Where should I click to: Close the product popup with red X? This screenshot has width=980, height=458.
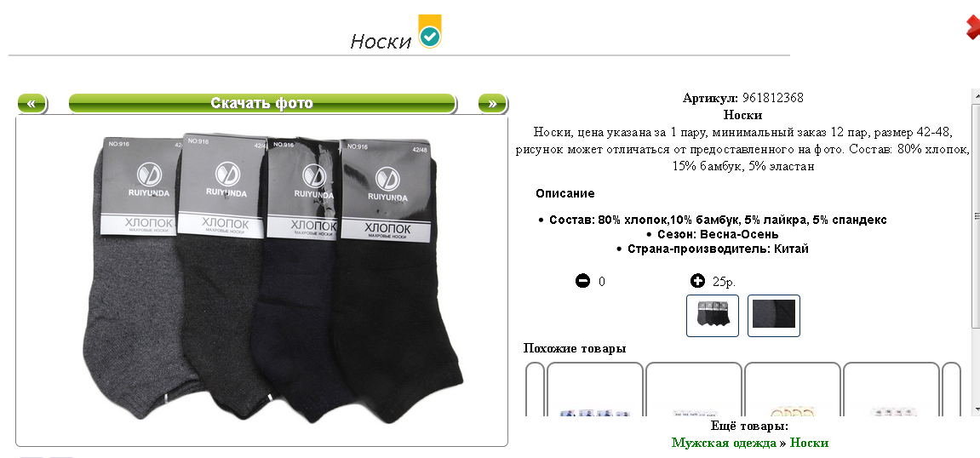click(973, 28)
